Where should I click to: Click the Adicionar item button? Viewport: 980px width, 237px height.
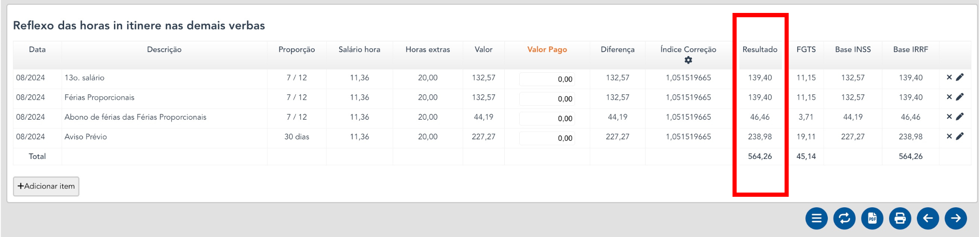[46, 186]
